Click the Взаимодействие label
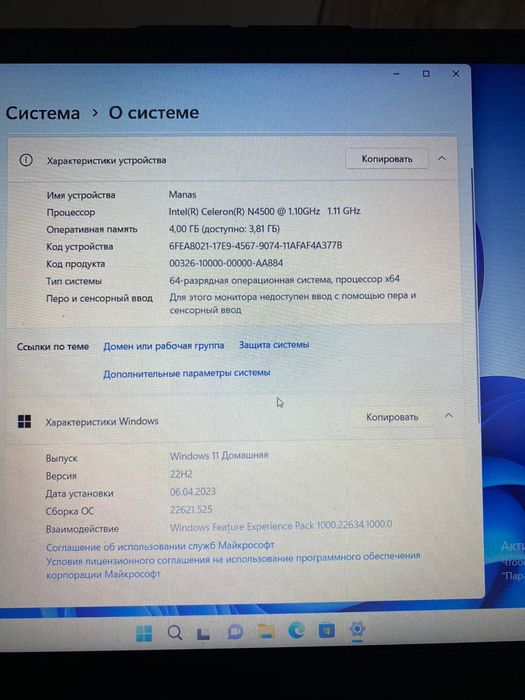Image resolution: width=525 pixels, height=700 pixels. [x=82, y=529]
